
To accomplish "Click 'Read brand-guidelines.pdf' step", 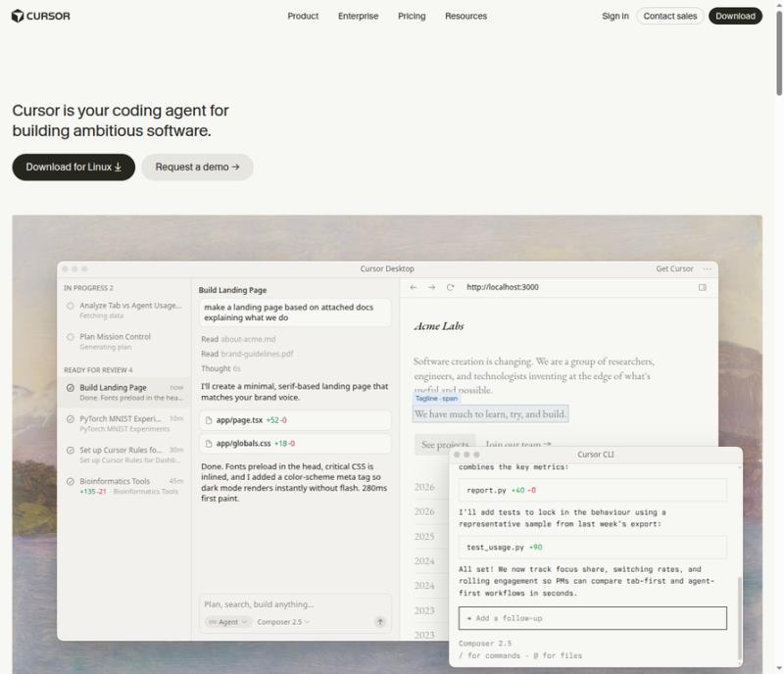I will click(x=247, y=354).
